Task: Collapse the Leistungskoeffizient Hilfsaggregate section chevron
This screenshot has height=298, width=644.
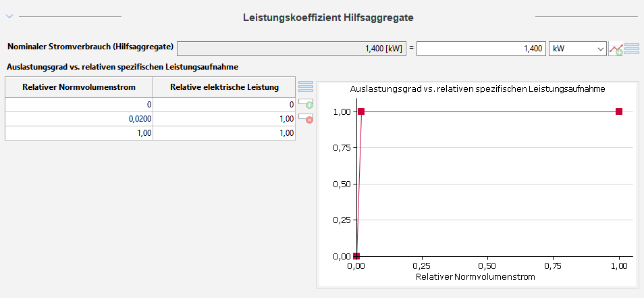Action: click(9, 16)
